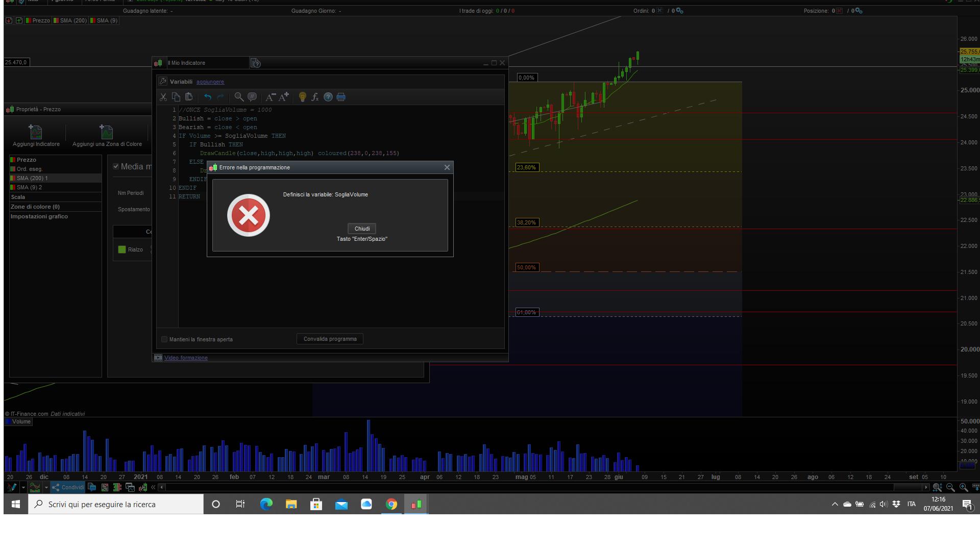Toggle the 'Media m' checkbox
Image resolution: width=980 pixels, height=551 pixels.
(116, 166)
